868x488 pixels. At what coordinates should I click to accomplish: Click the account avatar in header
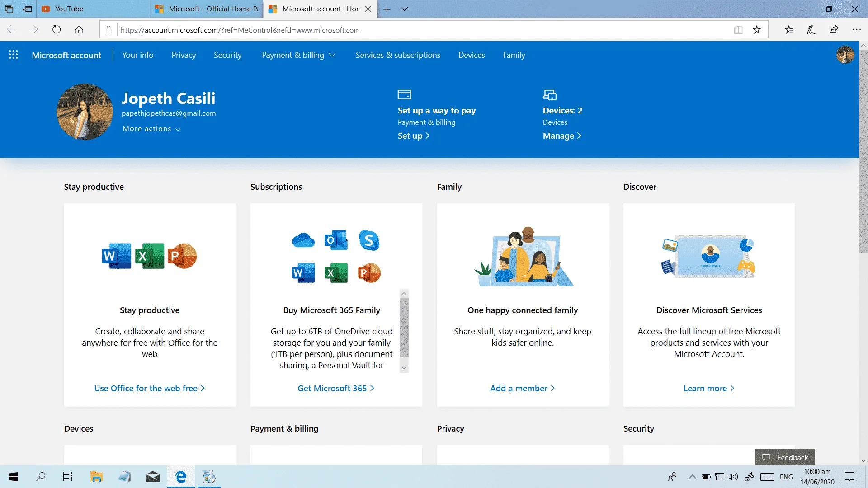pos(845,55)
